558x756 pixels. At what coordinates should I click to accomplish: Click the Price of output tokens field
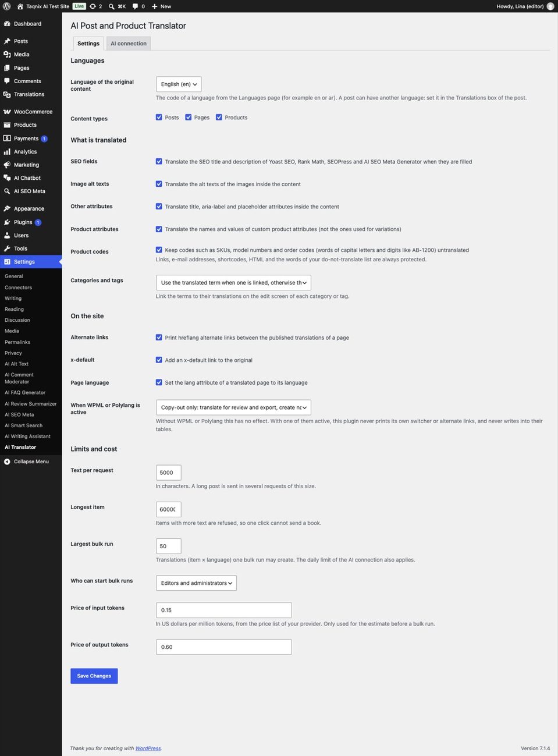[224, 647]
